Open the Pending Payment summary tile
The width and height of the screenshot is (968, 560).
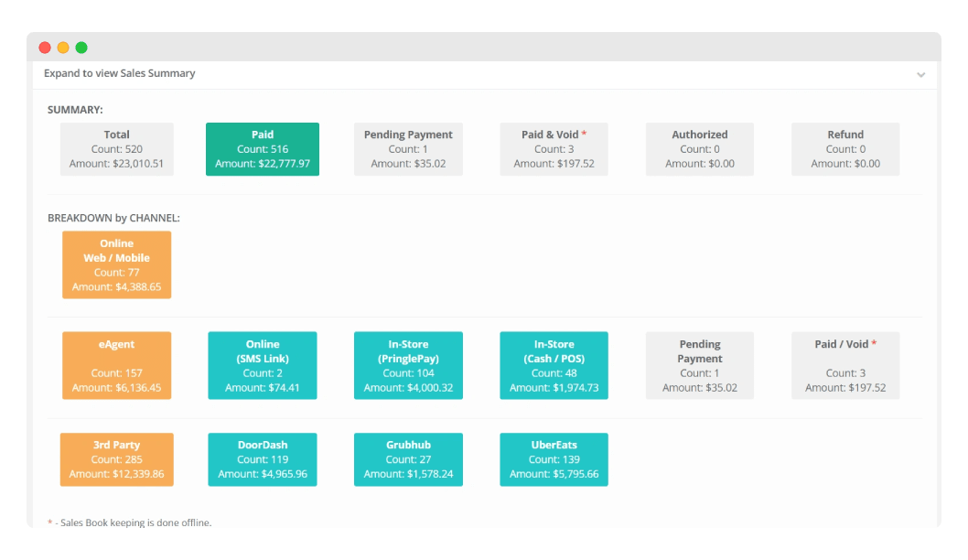pos(408,149)
